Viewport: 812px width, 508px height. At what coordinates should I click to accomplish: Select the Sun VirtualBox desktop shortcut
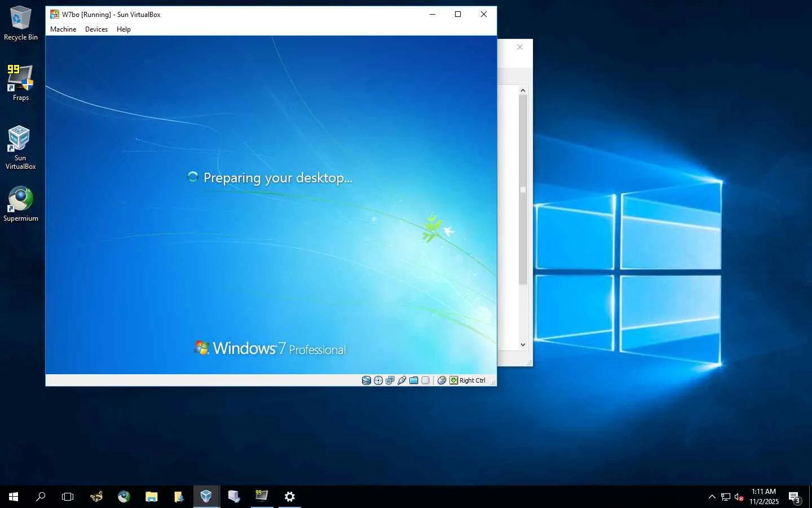pyautogui.click(x=21, y=147)
